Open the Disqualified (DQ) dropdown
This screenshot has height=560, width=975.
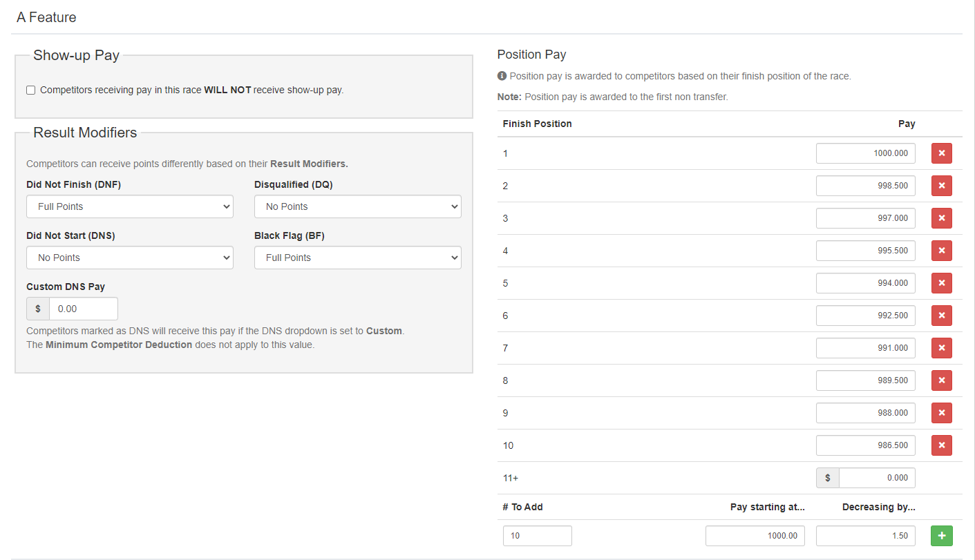357,206
